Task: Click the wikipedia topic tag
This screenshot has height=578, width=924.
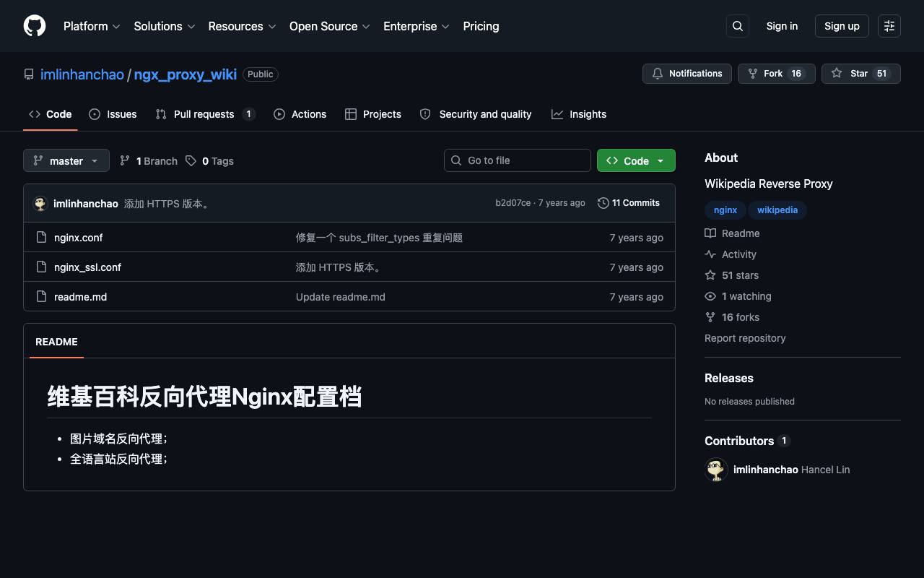Action: (777, 210)
